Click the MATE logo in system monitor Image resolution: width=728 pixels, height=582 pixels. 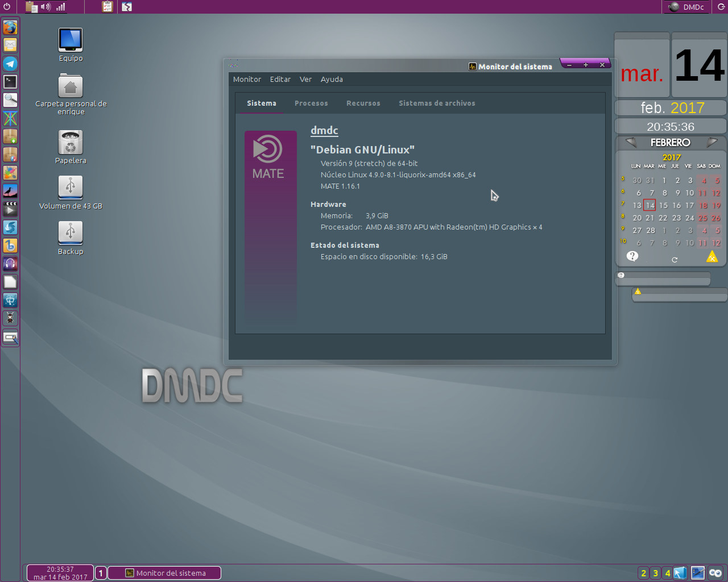pos(268,157)
